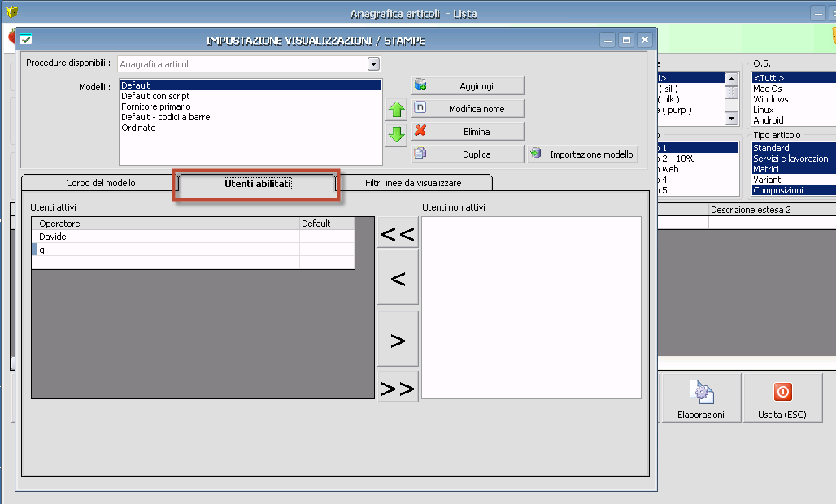Click scroll up arrow in background color list
The image size is (836, 504).
(x=732, y=79)
